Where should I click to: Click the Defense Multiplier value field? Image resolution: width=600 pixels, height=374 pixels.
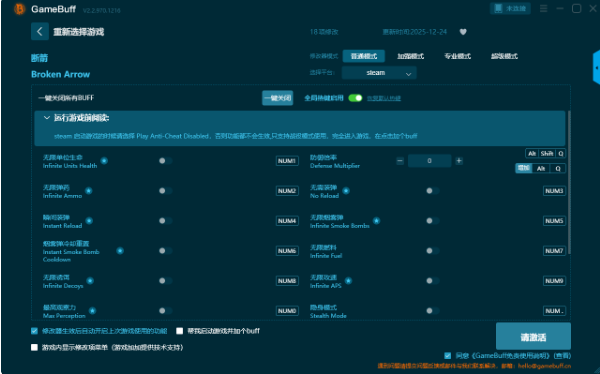pyautogui.click(x=429, y=161)
